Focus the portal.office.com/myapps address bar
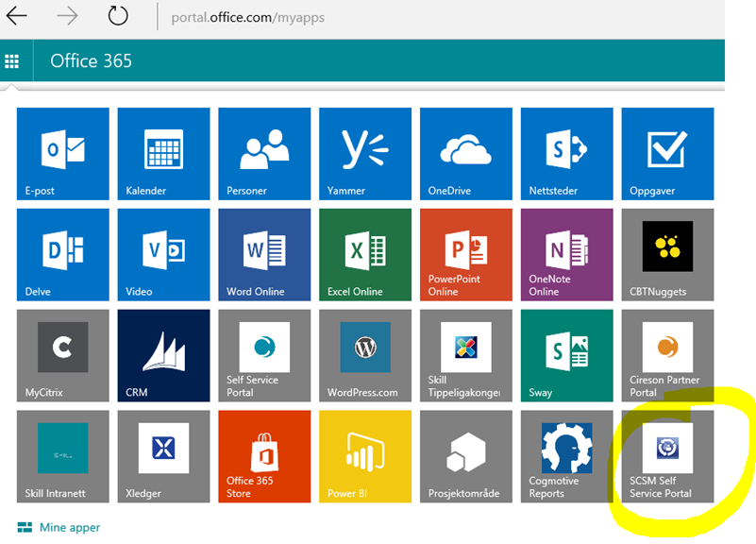 pos(248,17)
